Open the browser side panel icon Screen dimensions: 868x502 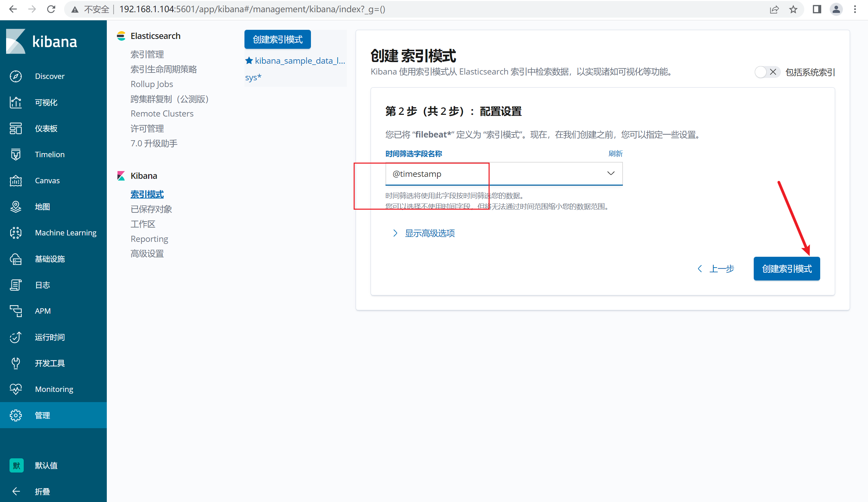tap(817, 9)
